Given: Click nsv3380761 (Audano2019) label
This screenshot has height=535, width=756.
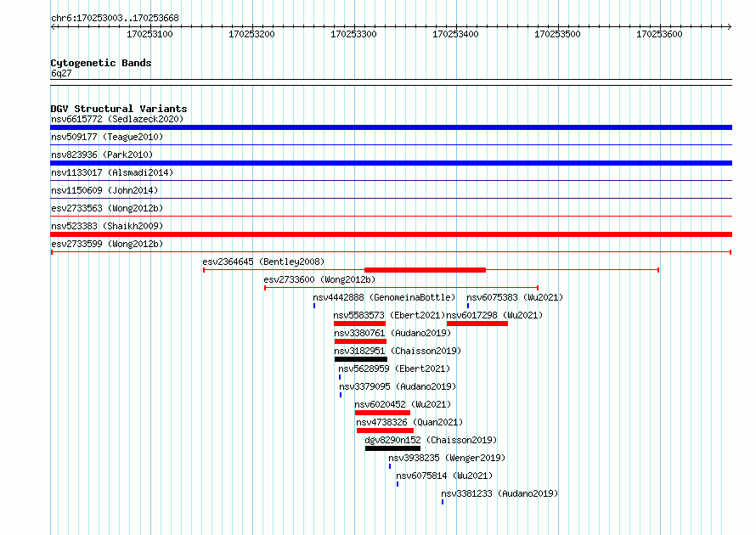Looking at the screenshot, I should (392, 333).
